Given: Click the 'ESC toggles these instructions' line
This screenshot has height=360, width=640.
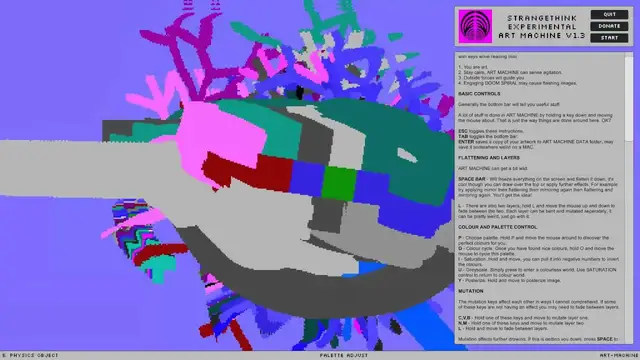Looking at the screenshot, I should tap(491, 131).
